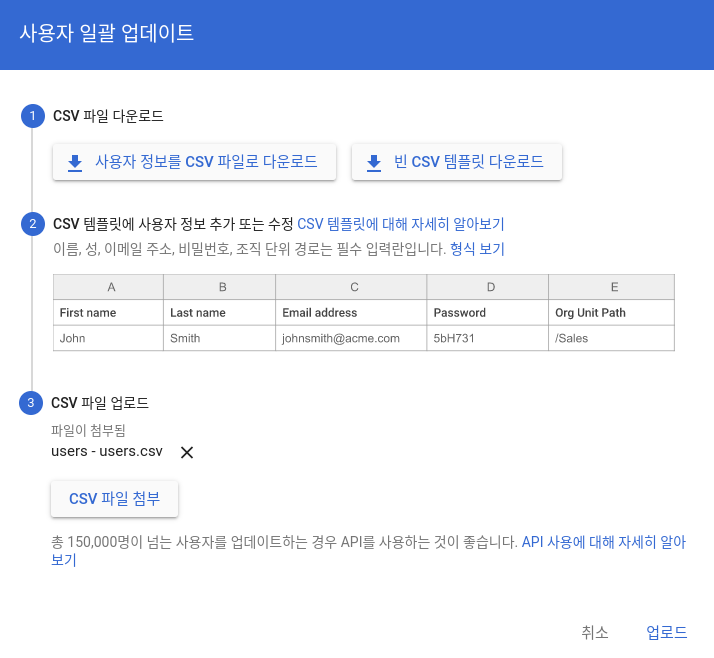Click the Smith cell in example table

[219, 338]
